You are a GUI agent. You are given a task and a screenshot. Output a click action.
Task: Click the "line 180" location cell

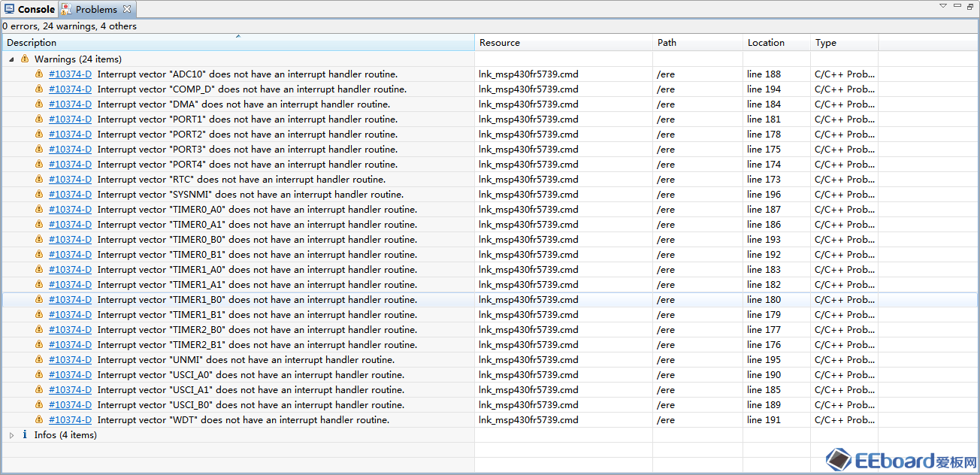coord(764,299)
